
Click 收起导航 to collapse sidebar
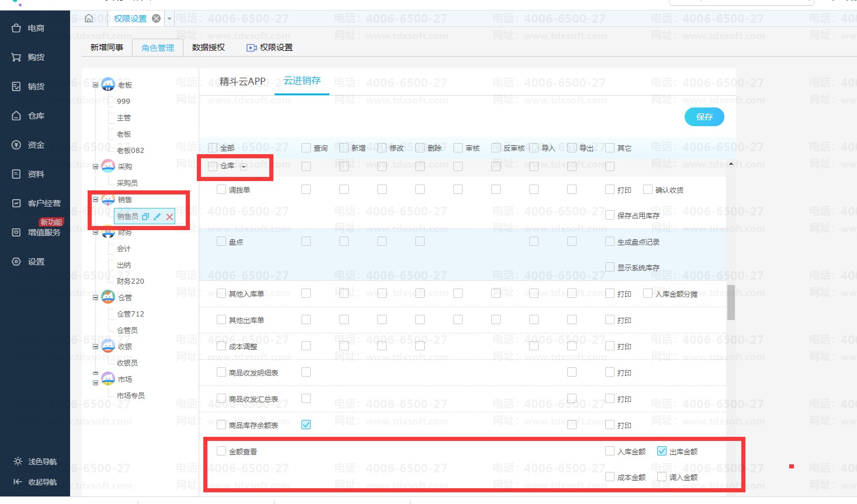click(x=36, y=482)
